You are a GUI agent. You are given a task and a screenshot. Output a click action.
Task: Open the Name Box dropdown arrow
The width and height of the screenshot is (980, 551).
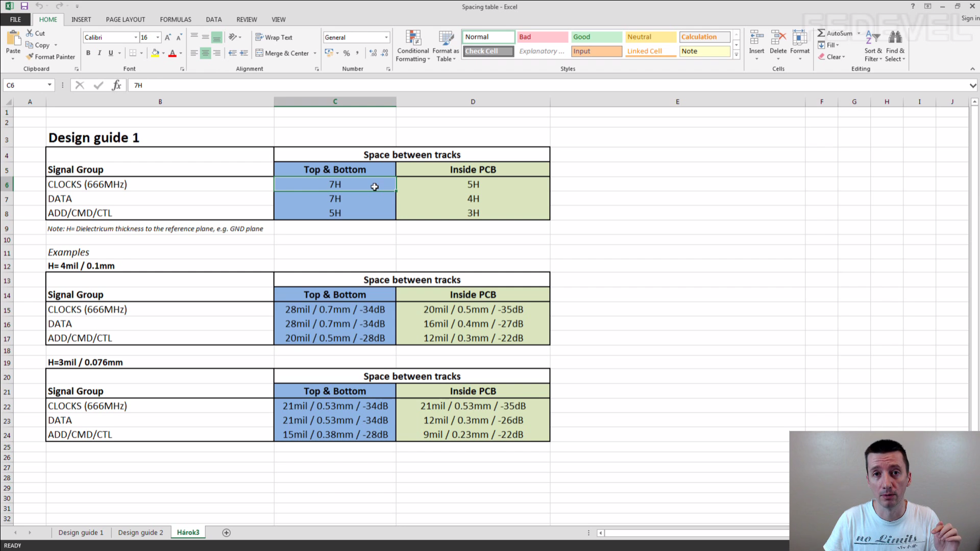pyautogui.click(x=50, y=85)
